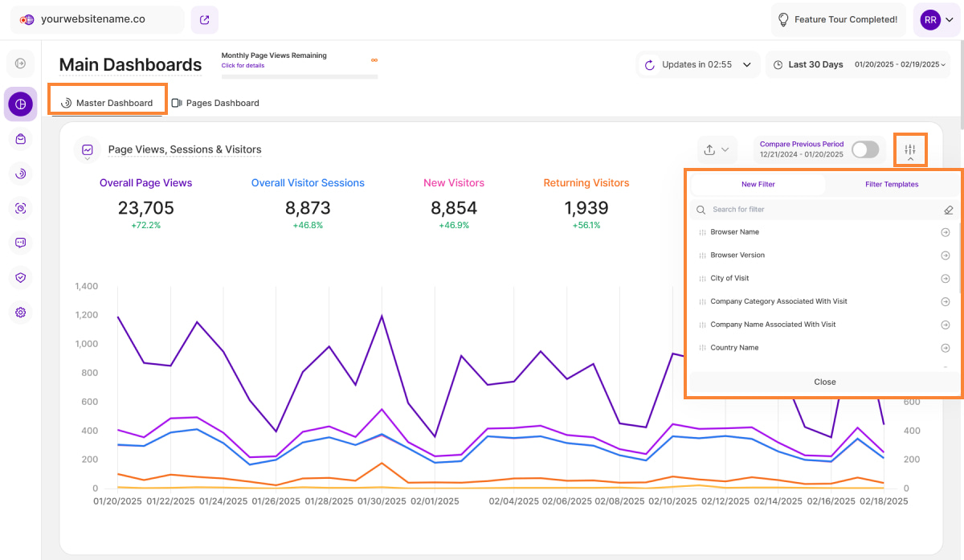Focus the Search for filter input field
964x560 pixels.
[x=819, y=210]
